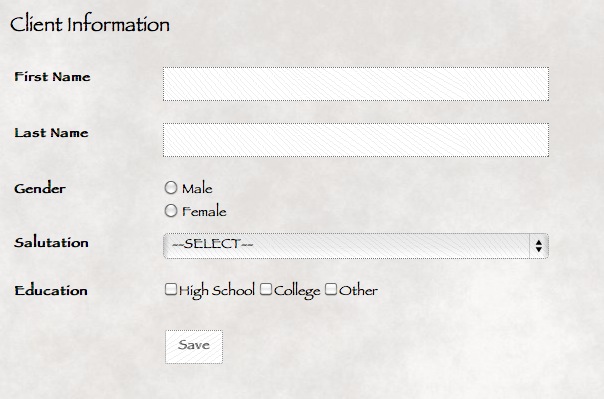Click the Last Name label
604x399 pixels.
point(52,132)
